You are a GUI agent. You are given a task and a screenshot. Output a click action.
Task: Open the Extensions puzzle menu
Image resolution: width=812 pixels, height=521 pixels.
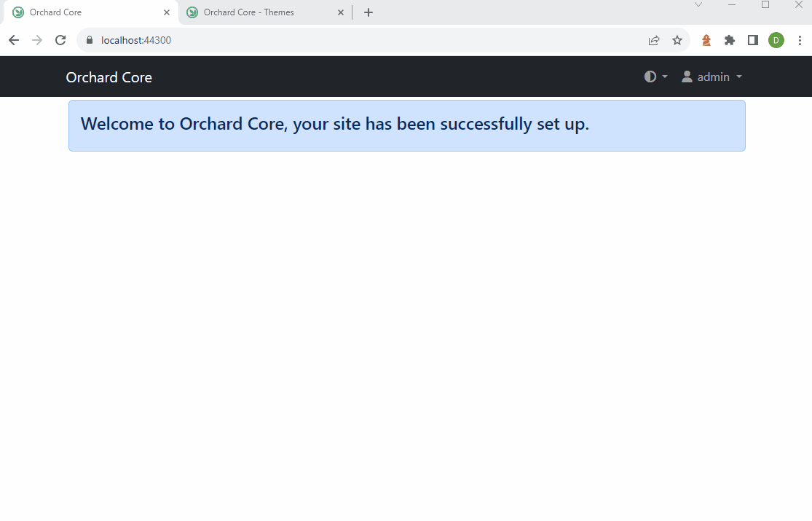730,40
